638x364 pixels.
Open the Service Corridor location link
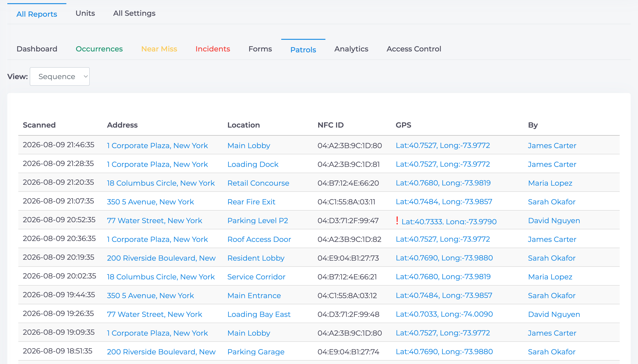click(x=257, y=277)
